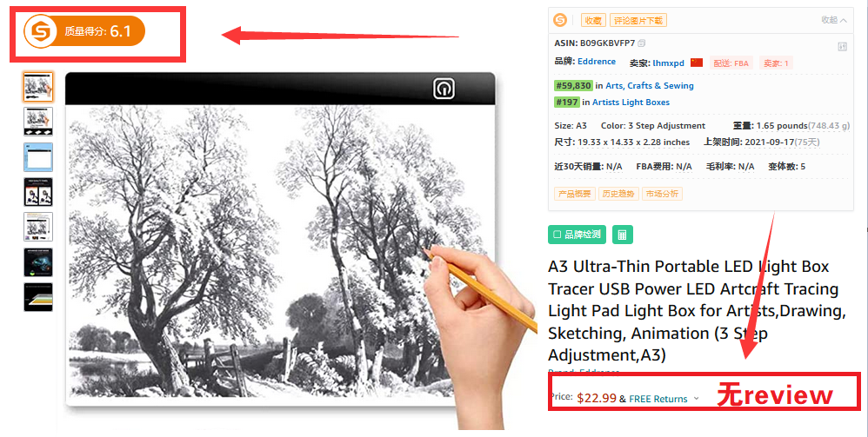The width and height of the screenshot is (868, 437).
Task: Click the China flag icon next to seller
Action: click(697, 63)
